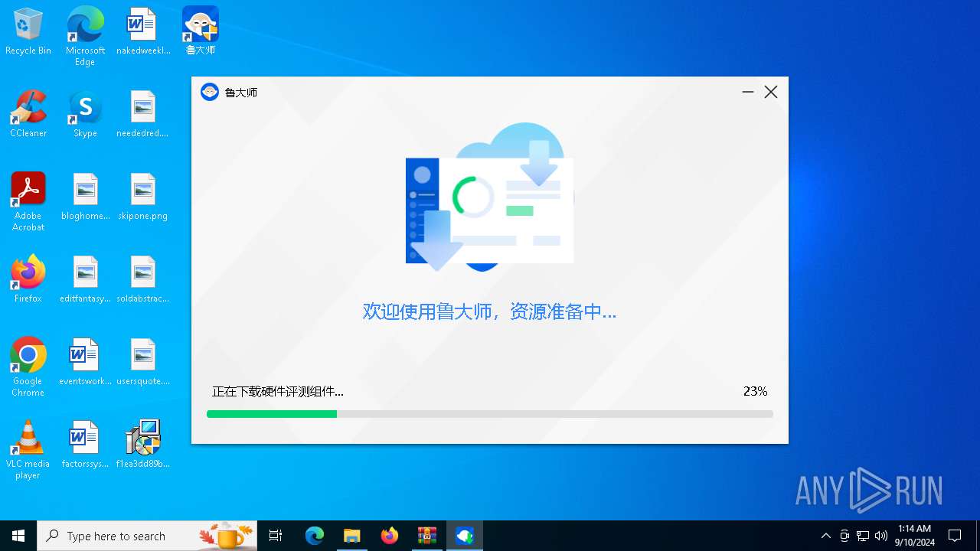
Task: Click the 欢迎使用鲁大师 welcome message
Action: [489, 311]
